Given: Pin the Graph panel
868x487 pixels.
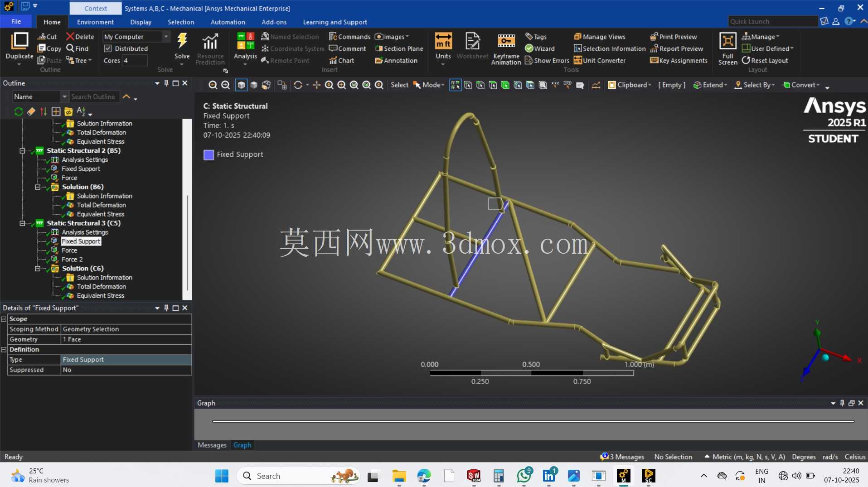Looking at the screenshot, I should (x=842, y=403).
